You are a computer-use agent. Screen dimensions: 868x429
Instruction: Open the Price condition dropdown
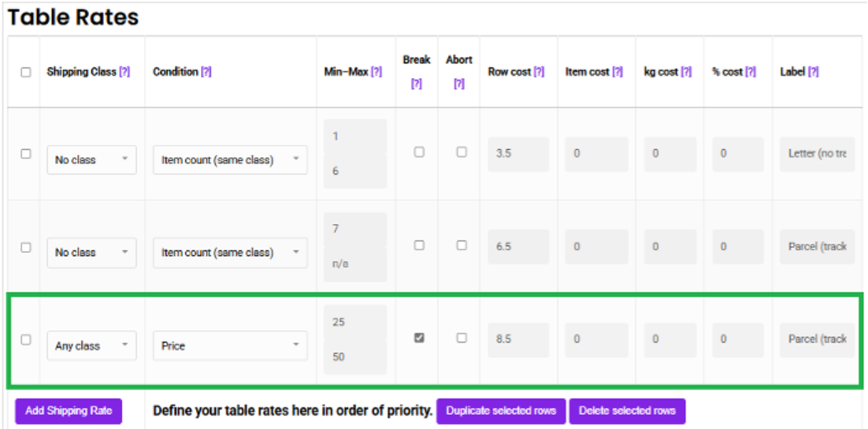[231, 345]
